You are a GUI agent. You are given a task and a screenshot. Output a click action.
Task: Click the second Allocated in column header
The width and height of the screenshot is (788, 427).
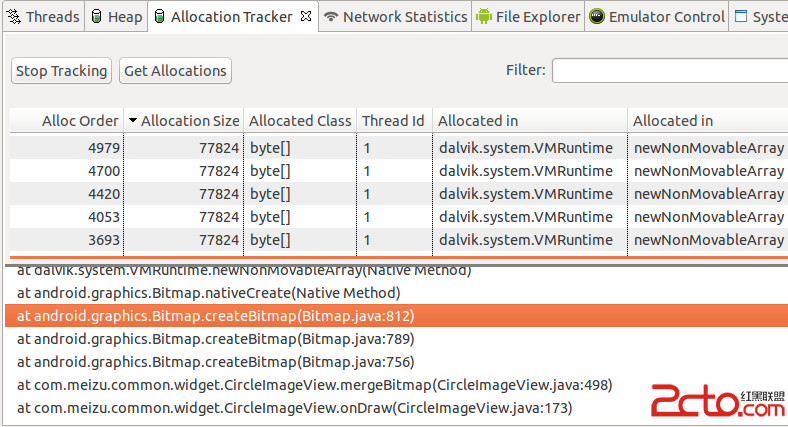pyautogui.click(x=708, y=121)
